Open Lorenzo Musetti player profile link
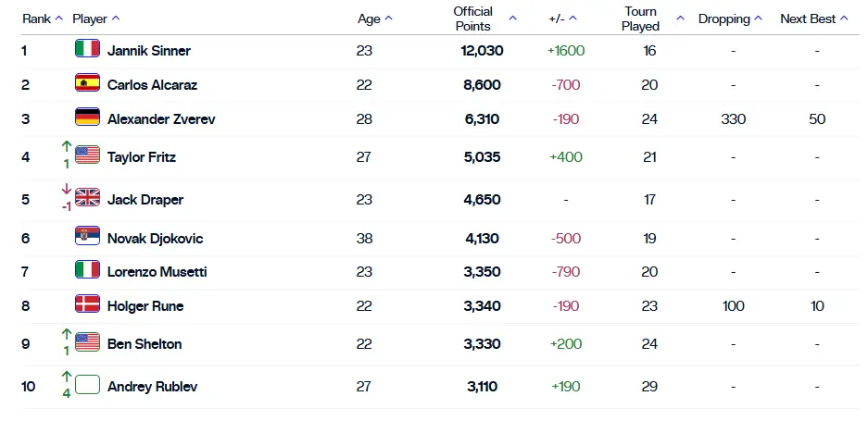The image size is (868, 421). click(157, 272)
